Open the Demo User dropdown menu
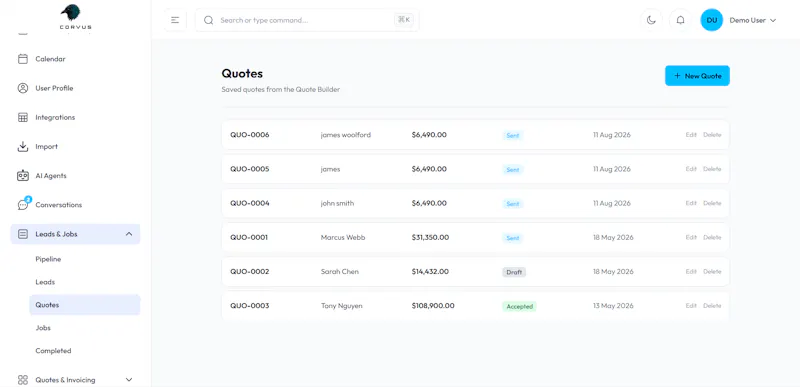Image resolution: width=800 pixels, height=387 pixels. pos(753,20)
